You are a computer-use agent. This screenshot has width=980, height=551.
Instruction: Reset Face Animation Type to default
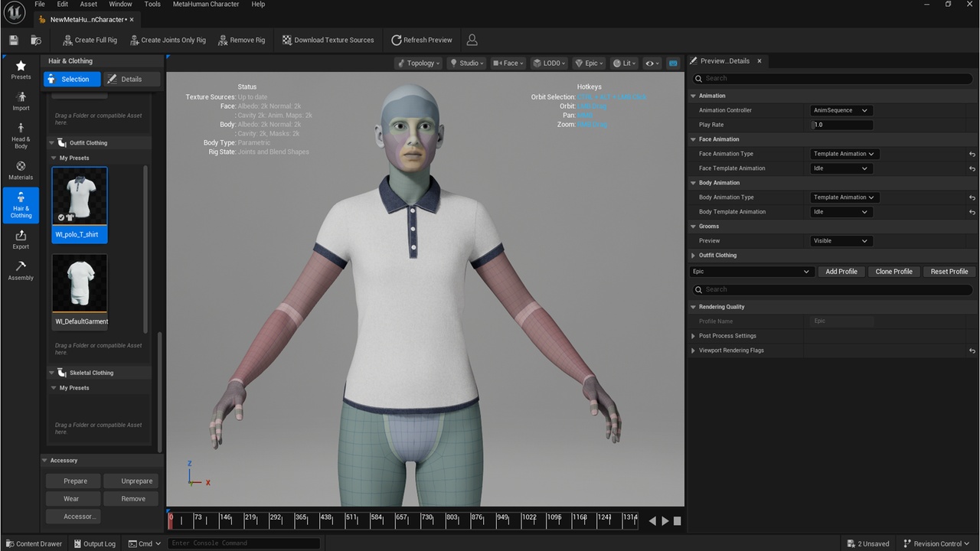[x=972, y=154]
